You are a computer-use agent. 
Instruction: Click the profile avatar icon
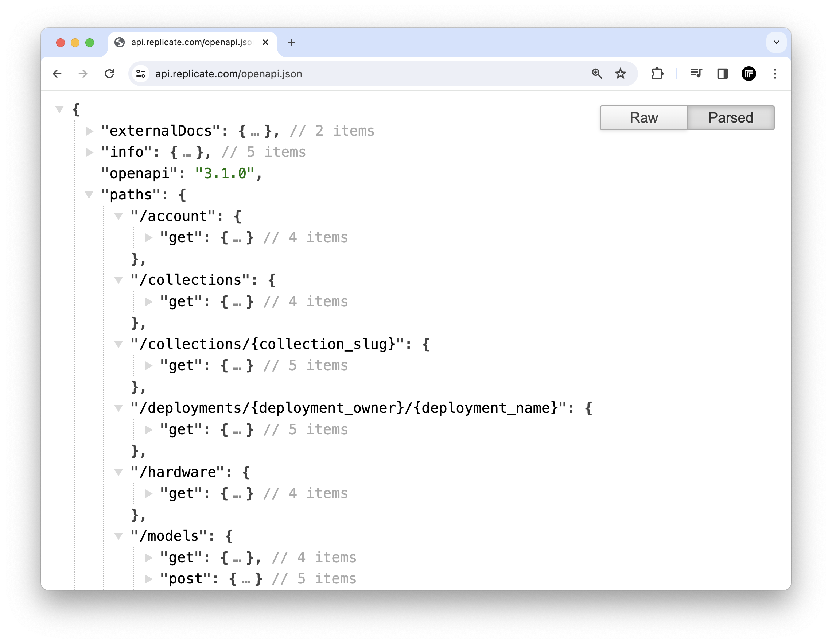click(749, 74)
